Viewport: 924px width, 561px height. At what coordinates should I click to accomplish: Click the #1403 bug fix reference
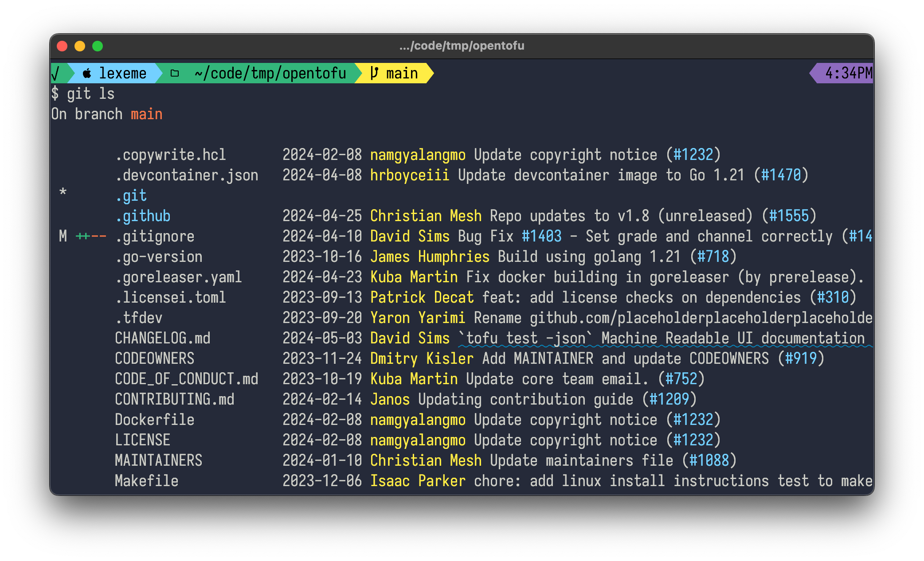[x=541, y=236]
